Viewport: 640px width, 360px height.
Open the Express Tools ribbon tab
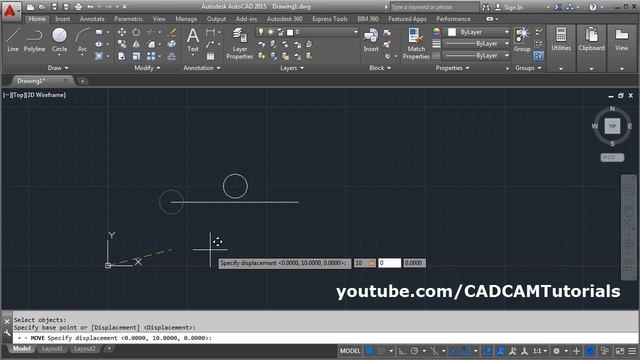(330, 19)
